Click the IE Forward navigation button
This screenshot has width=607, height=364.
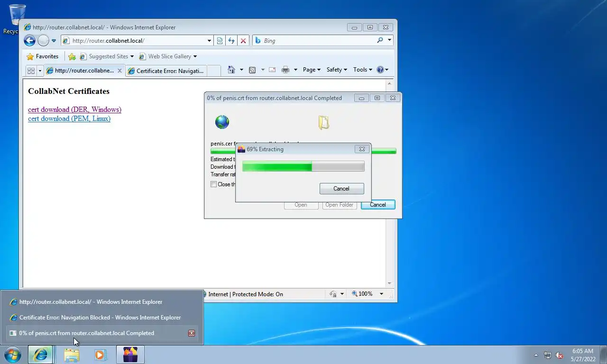[43, 41]
